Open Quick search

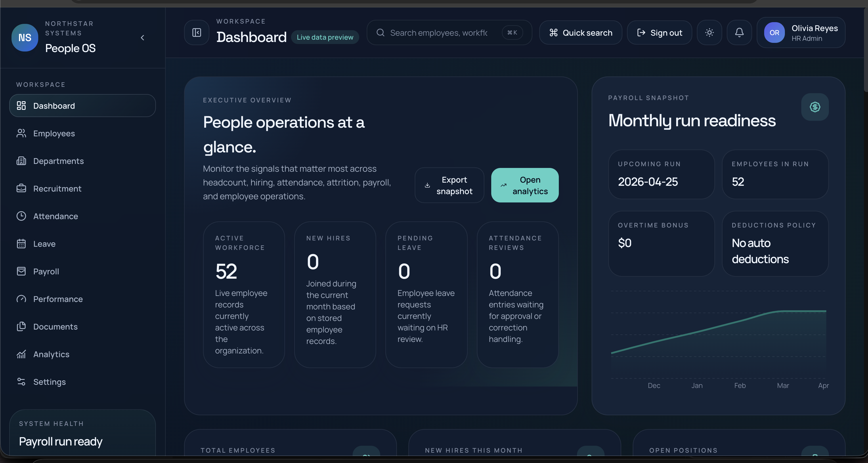(x=580, y=32)
